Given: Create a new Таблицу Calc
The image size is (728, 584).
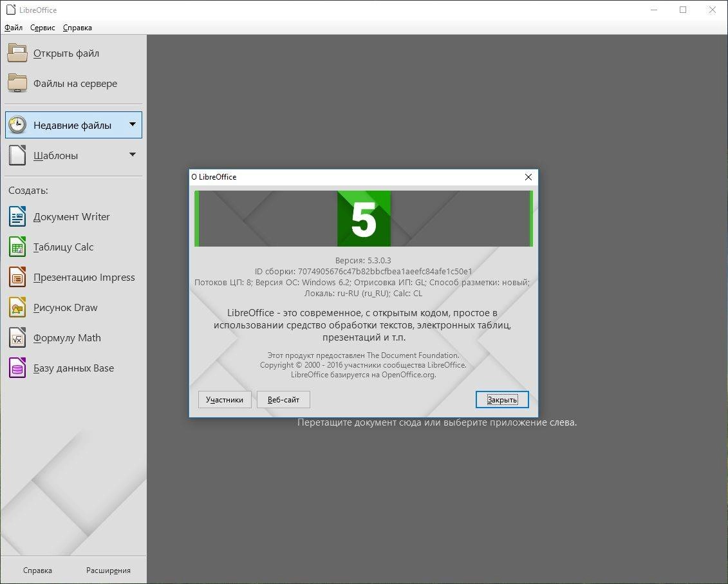Looking at the screenshot, I should pos(63,247).
